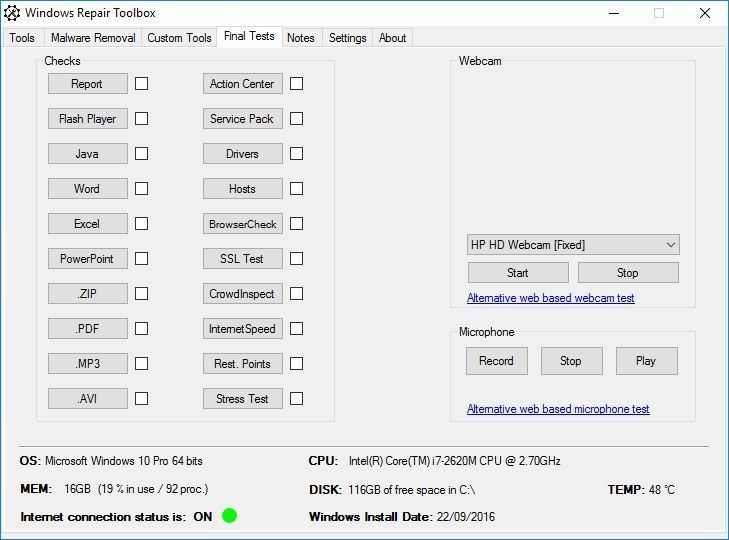729x540 pixels.
Task: Run the SSL Test
Action: [x=242, y=259]
